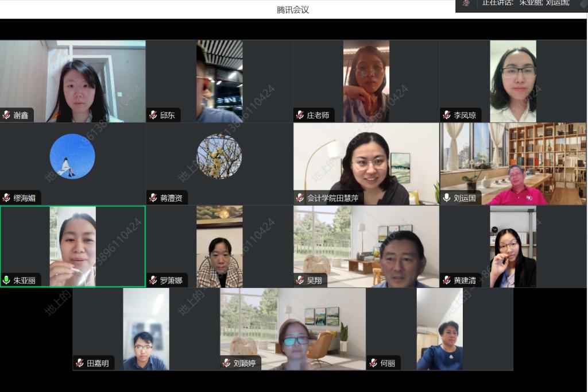Select 缪海媚's round profile avatar

[x=72, y=156]
